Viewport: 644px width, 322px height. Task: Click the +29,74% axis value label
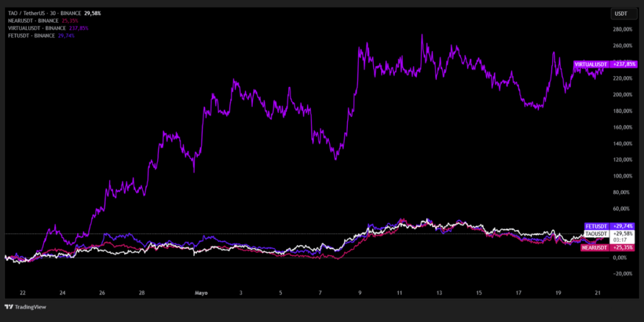click(x=623, y=226)
